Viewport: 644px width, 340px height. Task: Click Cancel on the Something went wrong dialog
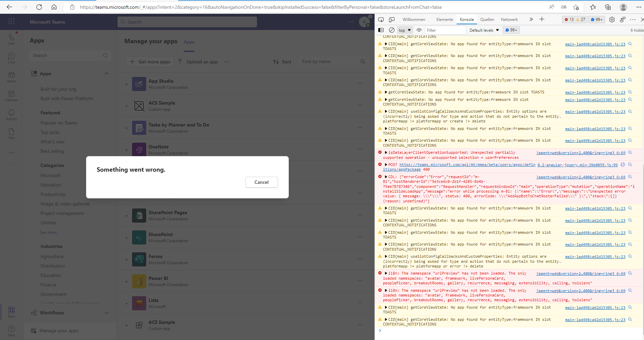pyautogui.click(x=261, y=182)
